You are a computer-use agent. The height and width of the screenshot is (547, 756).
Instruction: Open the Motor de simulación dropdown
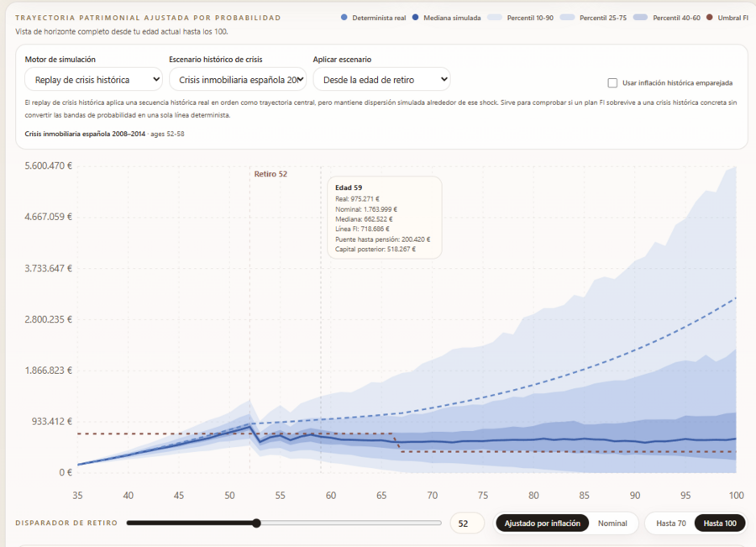click(93, 80)
